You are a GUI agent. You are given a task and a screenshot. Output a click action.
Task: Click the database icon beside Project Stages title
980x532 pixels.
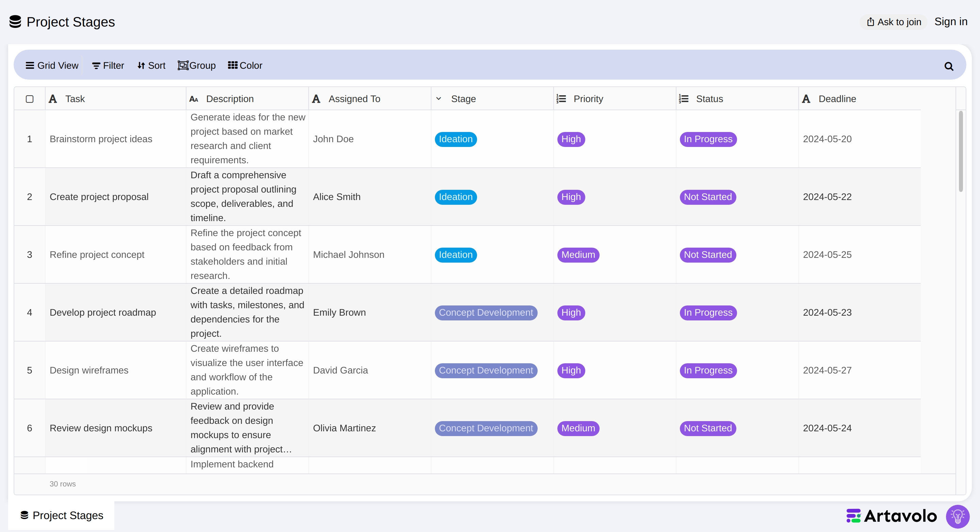coord(15,22)
